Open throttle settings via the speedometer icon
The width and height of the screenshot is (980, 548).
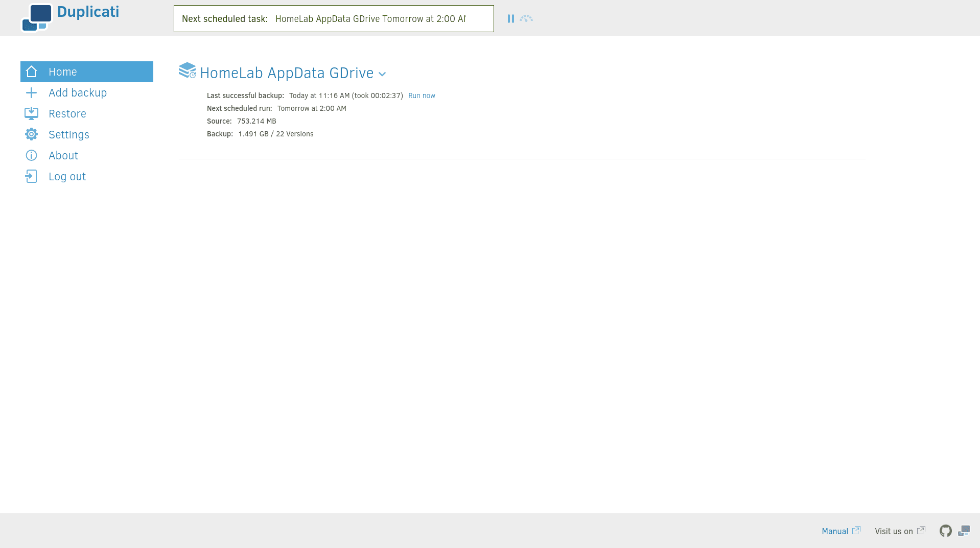[526, 19]
